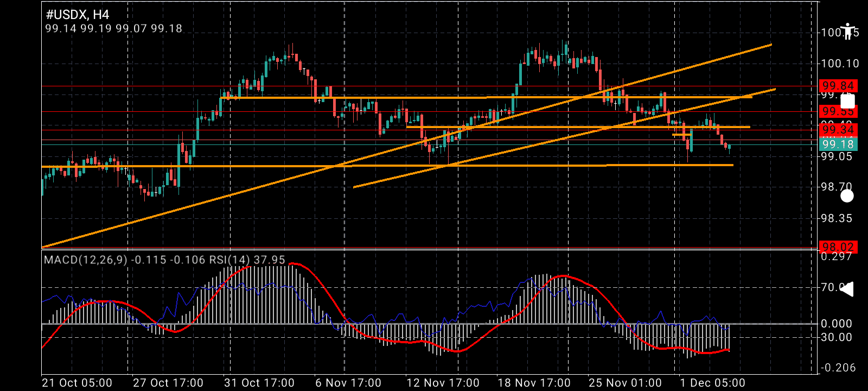
Task: Click the 12 Nov 17:00 time label
Action: (443, 383)
